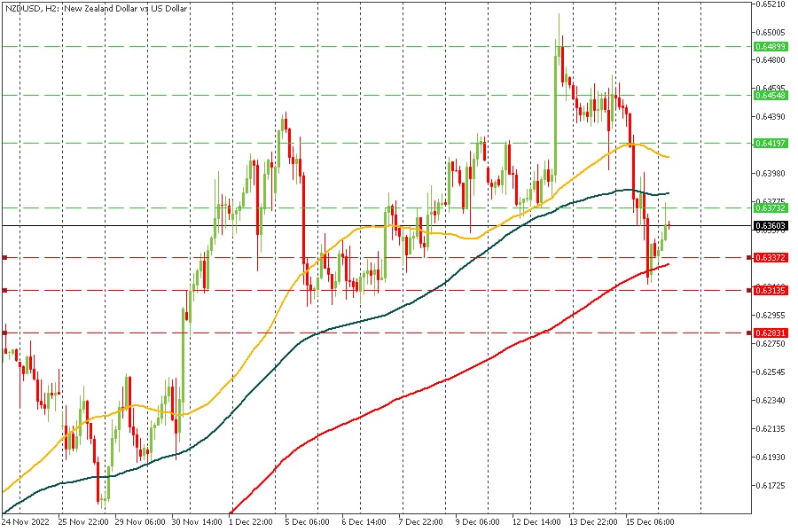Click the 30 Nov 14:00 time label
Image resolution: width=798 pixels, height=532 pixels.
tap(197, 522)
